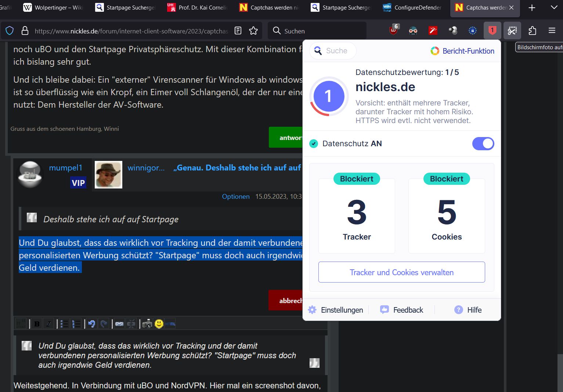
Task: Click Feedback in privacy popup
Action: (x=401, y=310)
